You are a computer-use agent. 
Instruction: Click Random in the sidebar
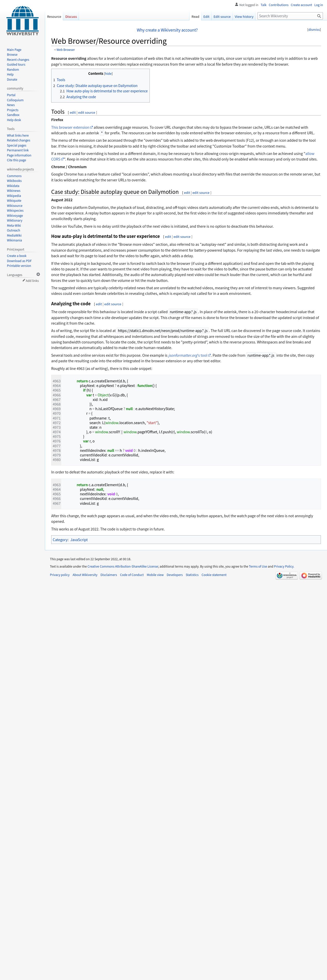[x=12, y=70]
